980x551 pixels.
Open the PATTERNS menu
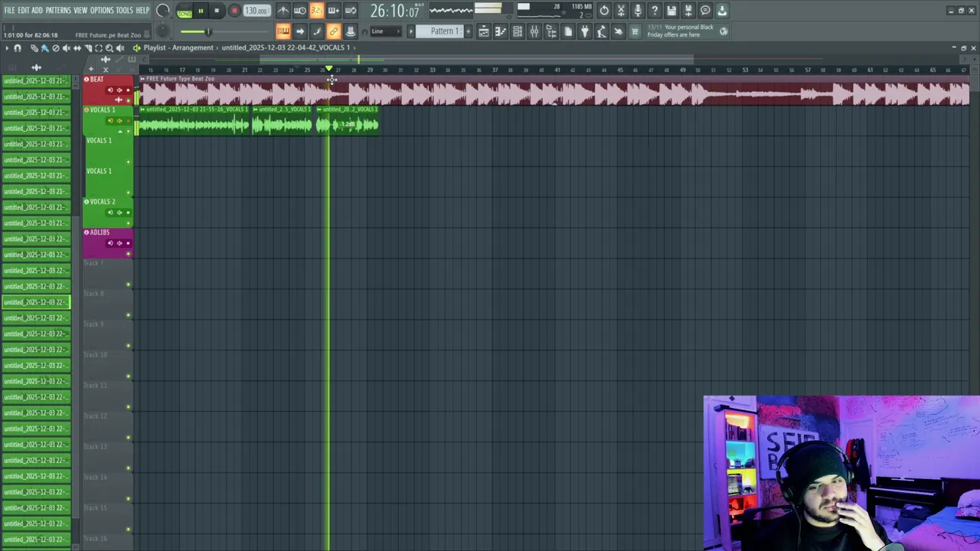(58, 11)
